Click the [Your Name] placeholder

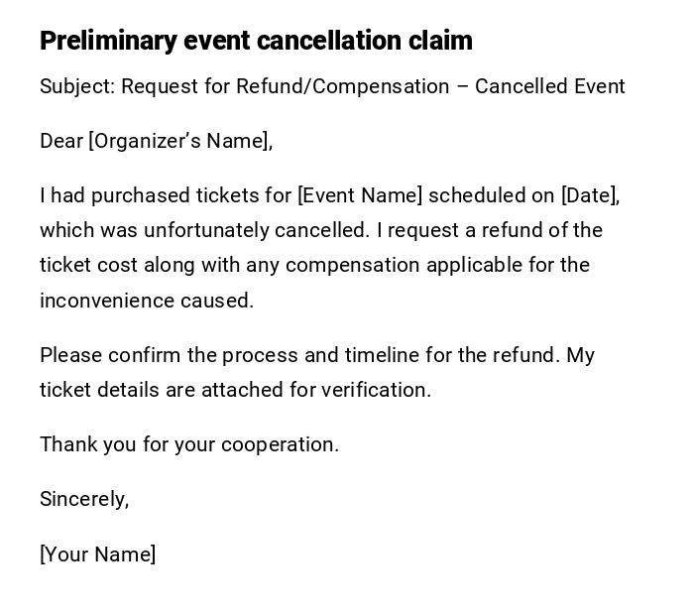click(x=97, y=554)
